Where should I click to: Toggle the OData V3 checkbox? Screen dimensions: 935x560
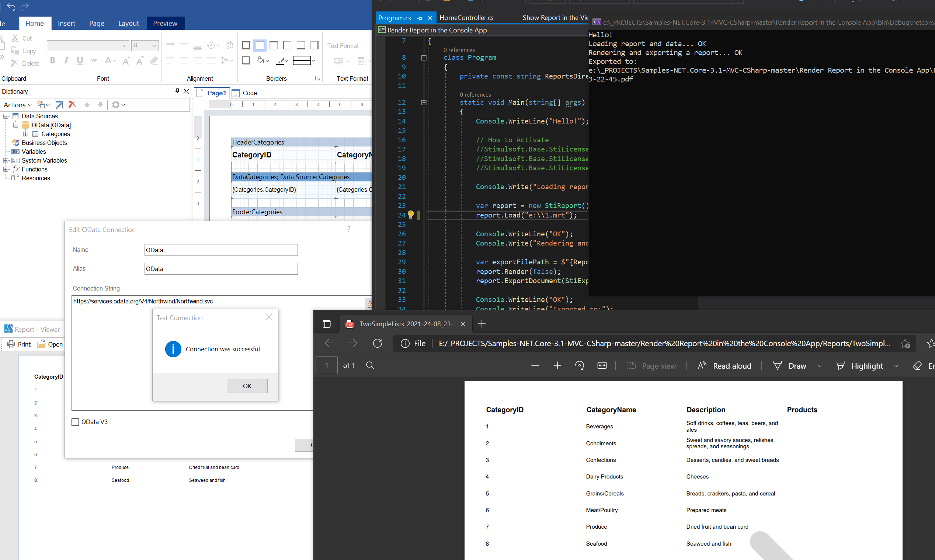[75, 421]
